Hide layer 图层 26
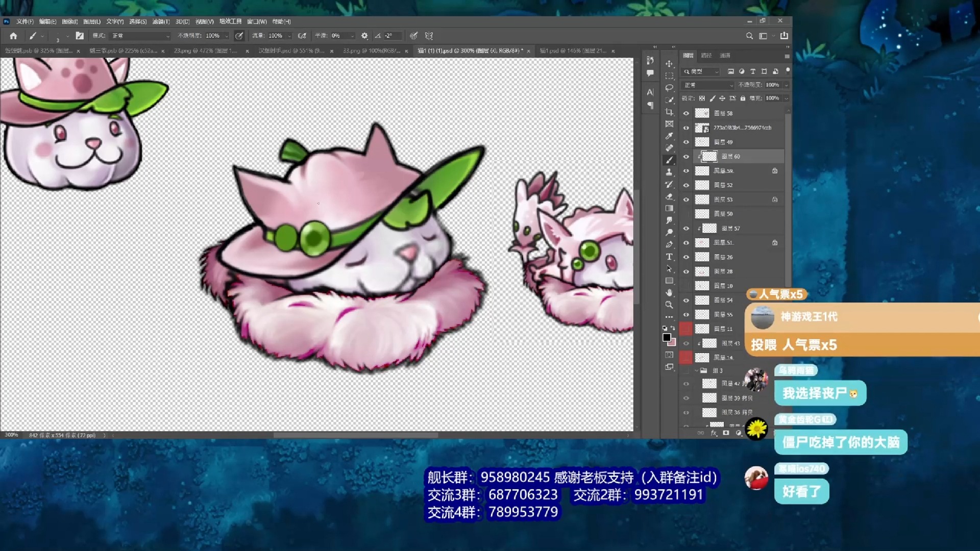 pyautogui.click(x=686, y=257)
